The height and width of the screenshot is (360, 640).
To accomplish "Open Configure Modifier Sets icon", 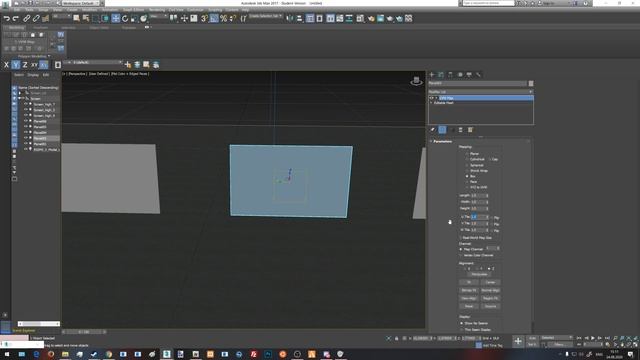I will pyautogui.click(x=470, y=130).
